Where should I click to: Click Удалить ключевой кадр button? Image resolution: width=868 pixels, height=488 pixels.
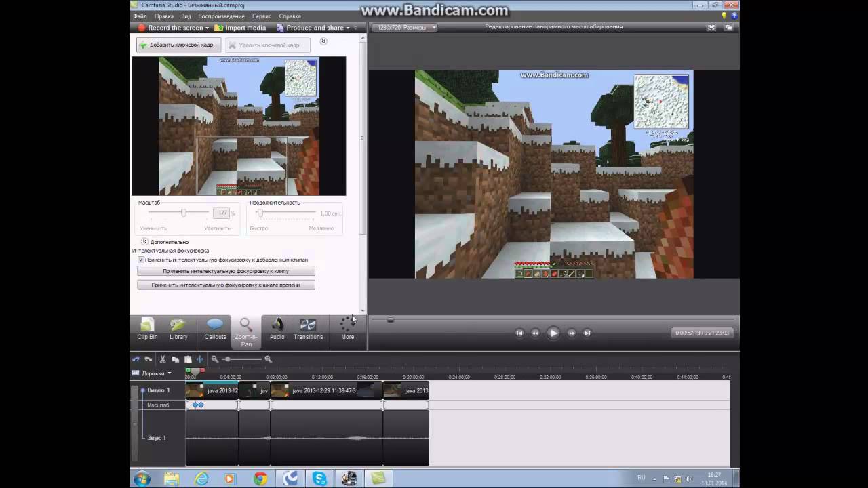267,45
